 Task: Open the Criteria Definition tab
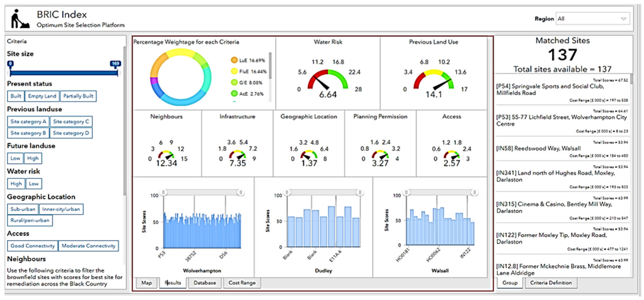[x=551, y=283]
